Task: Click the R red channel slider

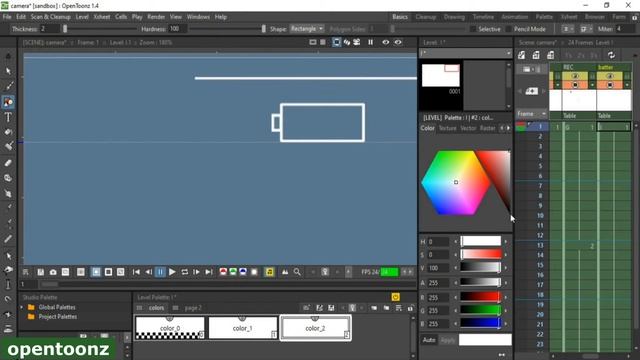Action: (481, 297)
